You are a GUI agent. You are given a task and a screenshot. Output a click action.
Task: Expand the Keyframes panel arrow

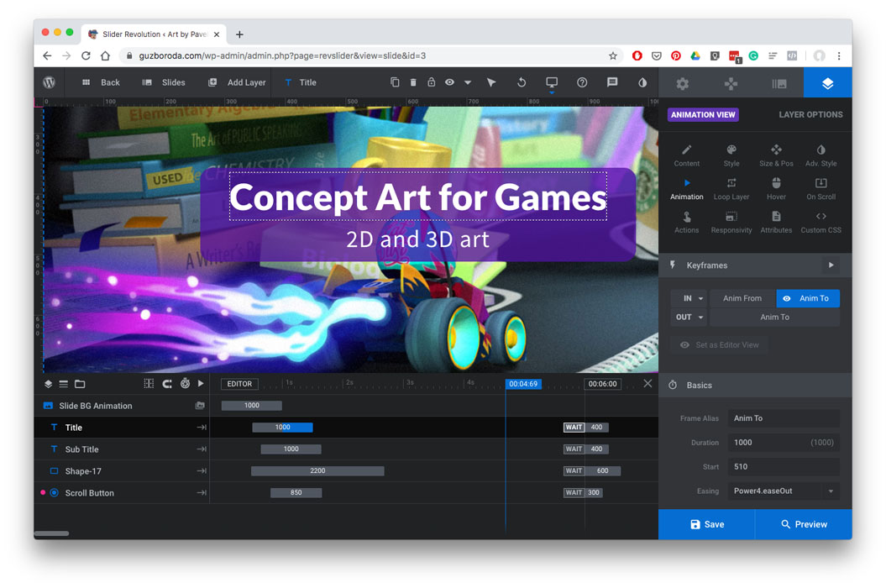pyautogui.click(x=831, y=265)
